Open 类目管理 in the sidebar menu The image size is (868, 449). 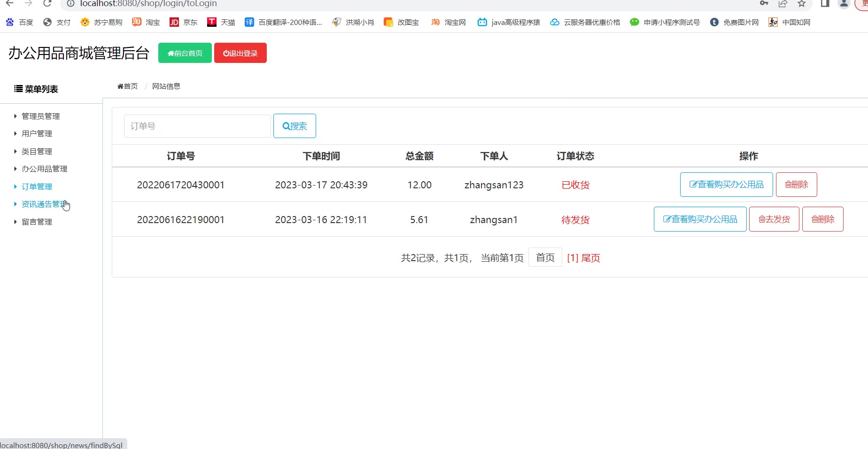tap(37, 151)
